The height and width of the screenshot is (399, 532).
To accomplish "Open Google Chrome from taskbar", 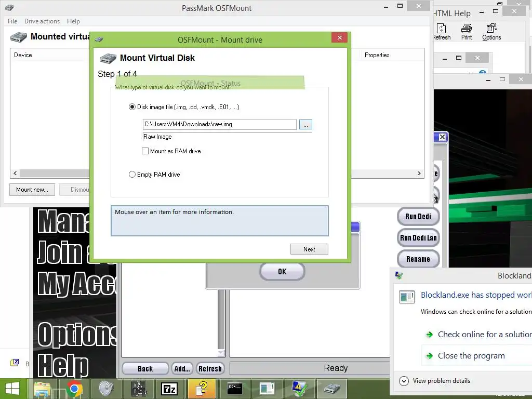I will pyautogui.click(x=75, y=389).
